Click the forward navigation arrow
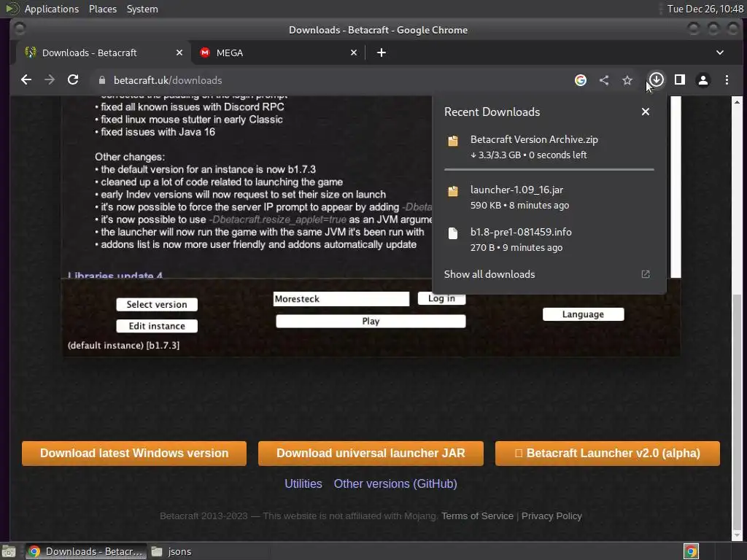747x560 pixels. [x=50, y=80]
